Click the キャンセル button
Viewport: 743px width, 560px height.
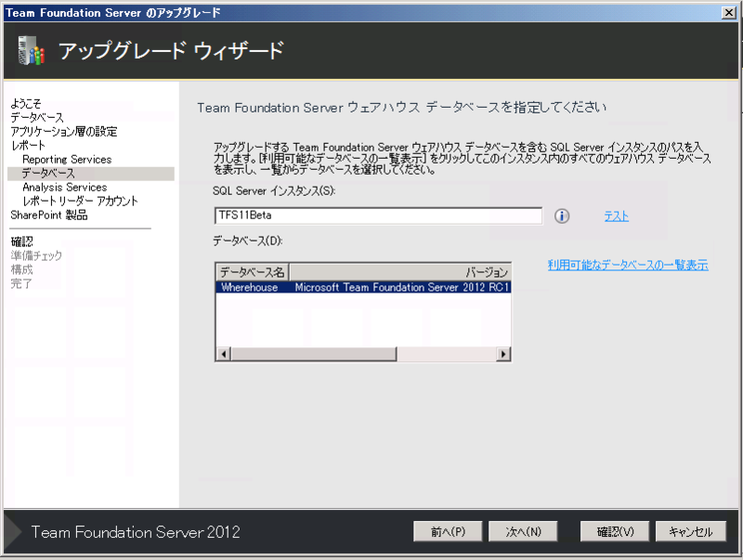click(690, 531)
